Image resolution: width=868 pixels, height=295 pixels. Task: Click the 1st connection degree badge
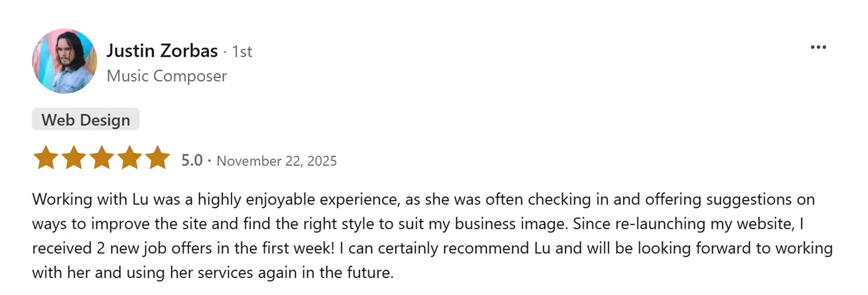point(242,52)
